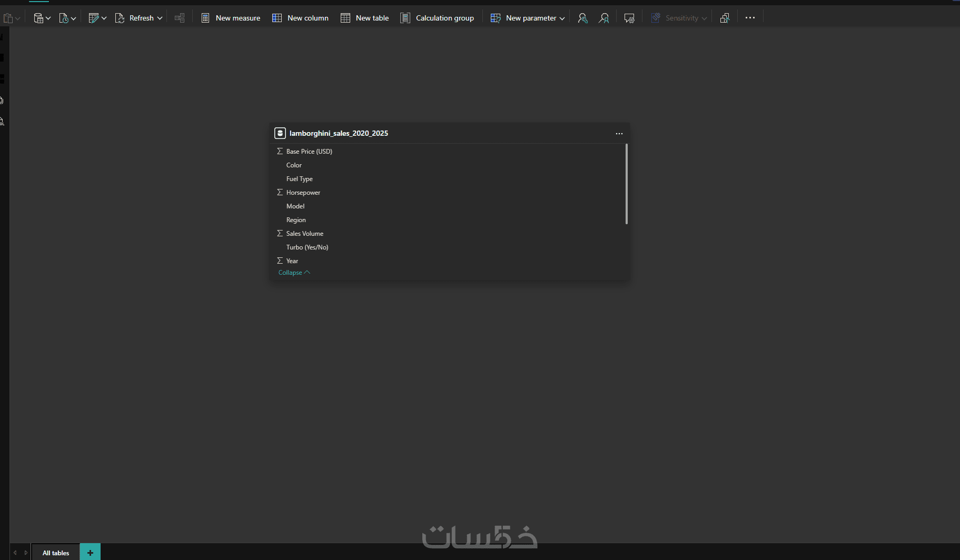Add a New column
This screenshot has width=960, height=560.
coord(300,18)
